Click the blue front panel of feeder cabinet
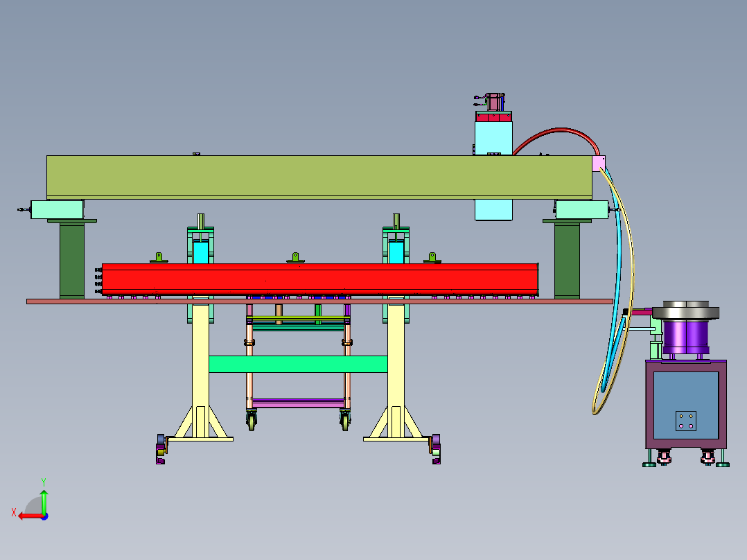The height and width of the screenshot is (560, 747). (686, 405)
